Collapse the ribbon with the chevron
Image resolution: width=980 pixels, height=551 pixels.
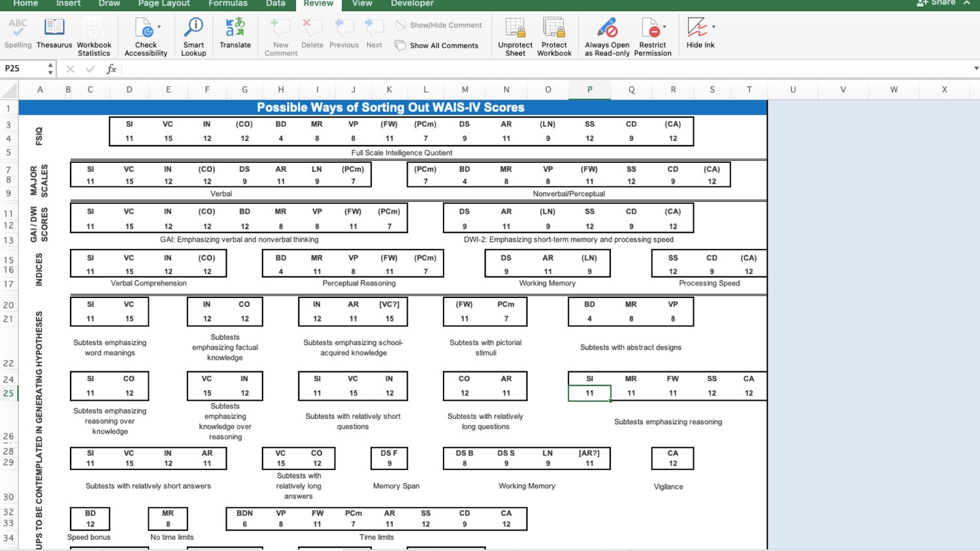tap(967, 3)
